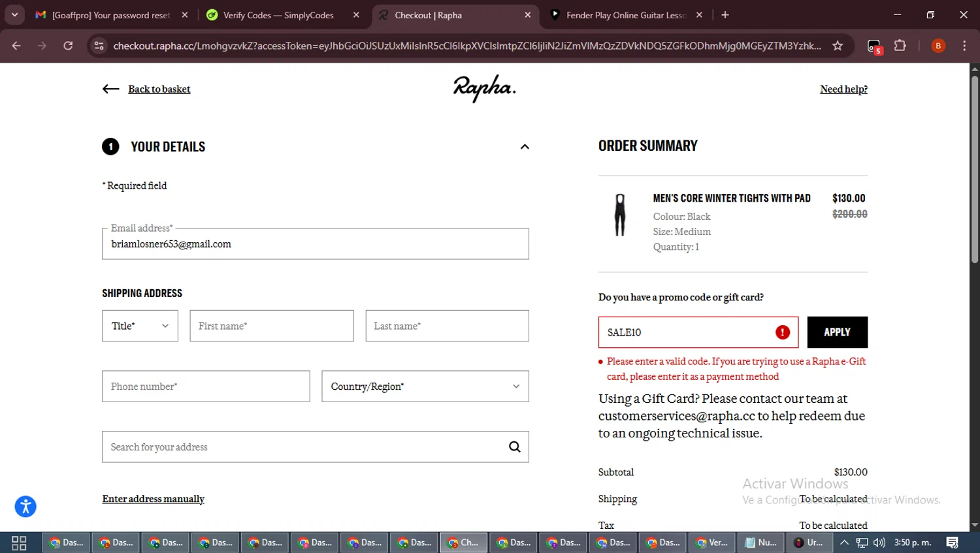
Task: Click the red error icon in promo field
Action: tap(783, 332)
